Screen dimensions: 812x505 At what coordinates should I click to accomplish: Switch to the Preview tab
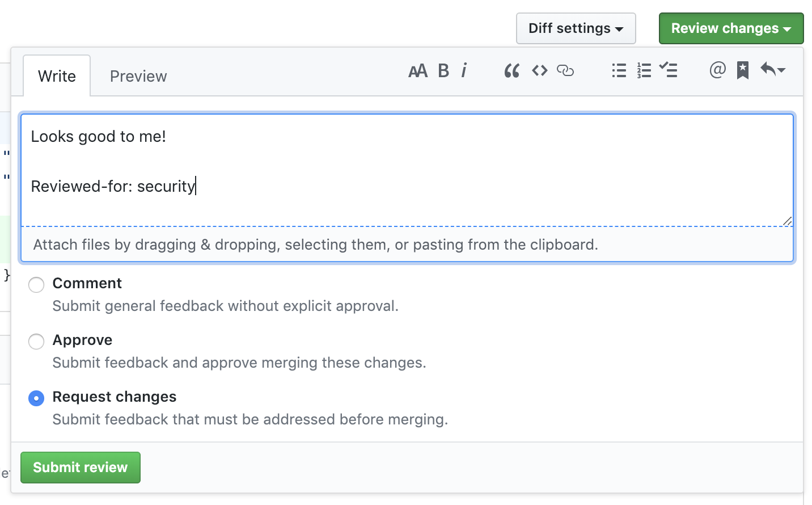click(138, 76)
